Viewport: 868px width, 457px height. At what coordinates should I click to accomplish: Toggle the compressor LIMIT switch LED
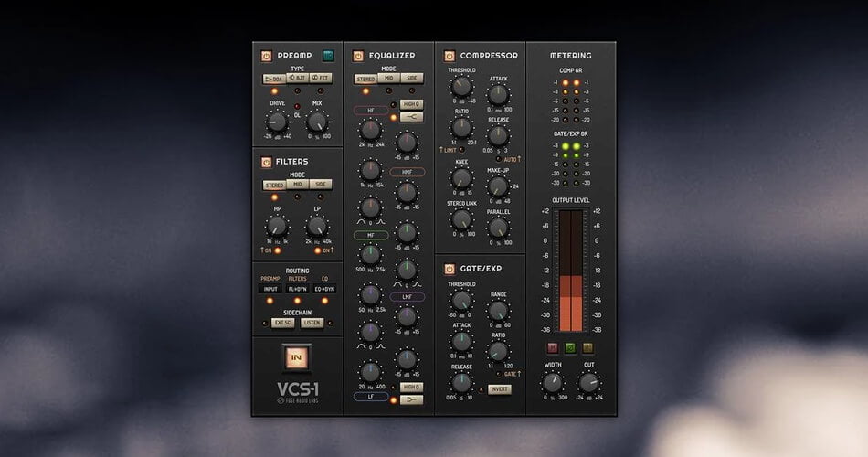click(461, 150)
